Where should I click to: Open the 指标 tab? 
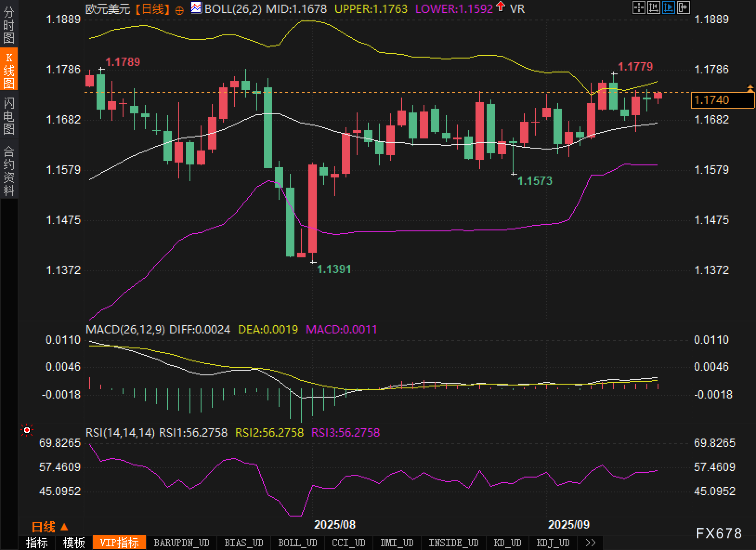coord(37,543)
